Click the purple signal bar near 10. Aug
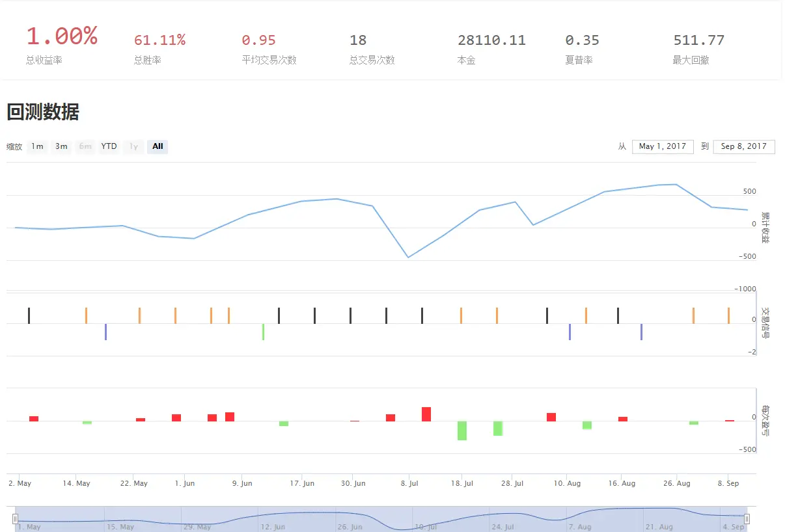The width and height of the screenshot is (785, 532). 570,332
